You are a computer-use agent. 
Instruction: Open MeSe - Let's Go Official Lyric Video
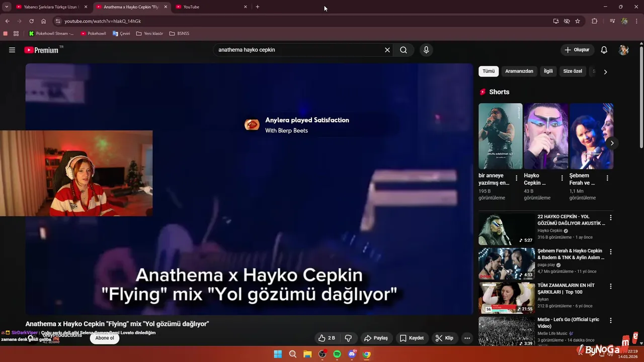tap(568, 323)
